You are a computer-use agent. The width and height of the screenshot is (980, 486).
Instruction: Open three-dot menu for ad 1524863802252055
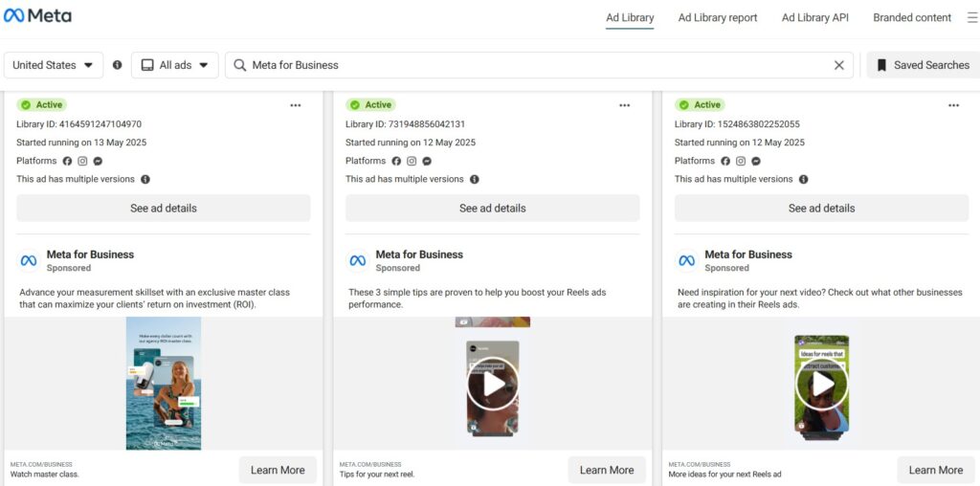(954, 105)
